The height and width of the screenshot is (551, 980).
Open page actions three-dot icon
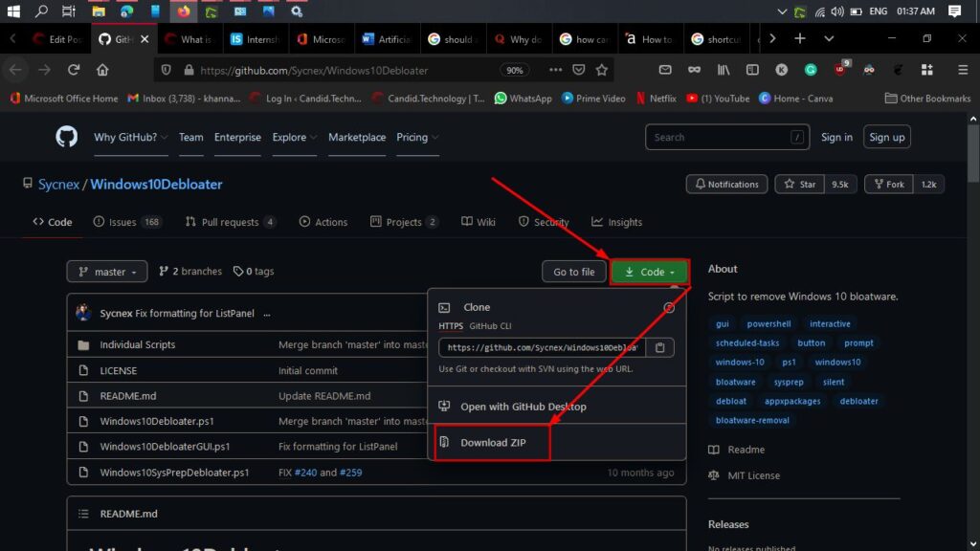[x=555, y=70]
